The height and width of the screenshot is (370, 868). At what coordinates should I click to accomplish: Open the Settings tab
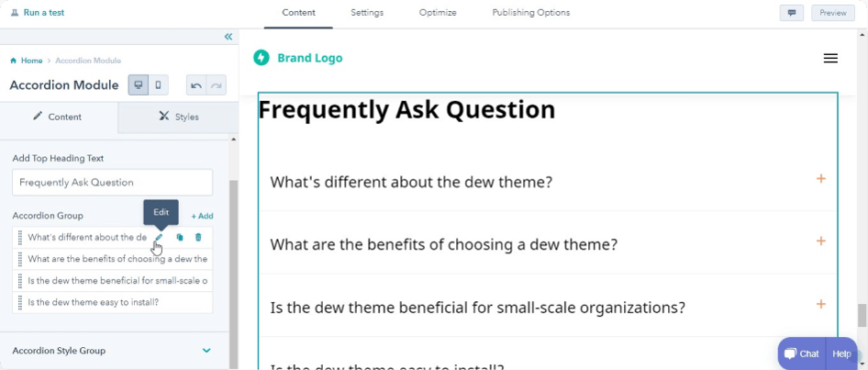pyautogui.click(x=367, y=13)
